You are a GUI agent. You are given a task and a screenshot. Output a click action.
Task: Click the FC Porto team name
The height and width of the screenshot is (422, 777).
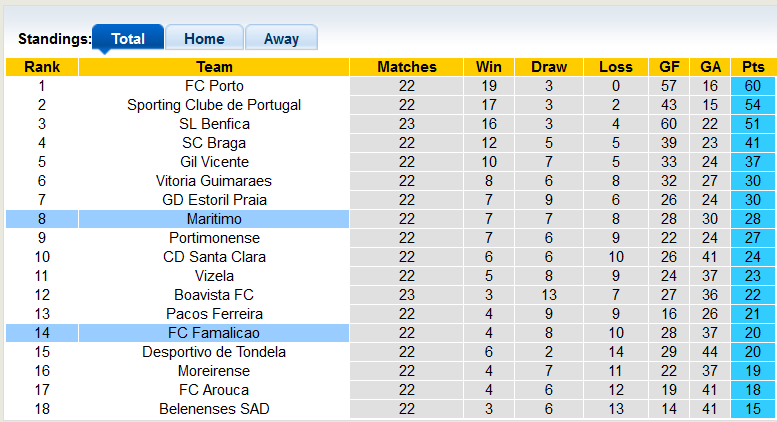click(x=214, y=86)
